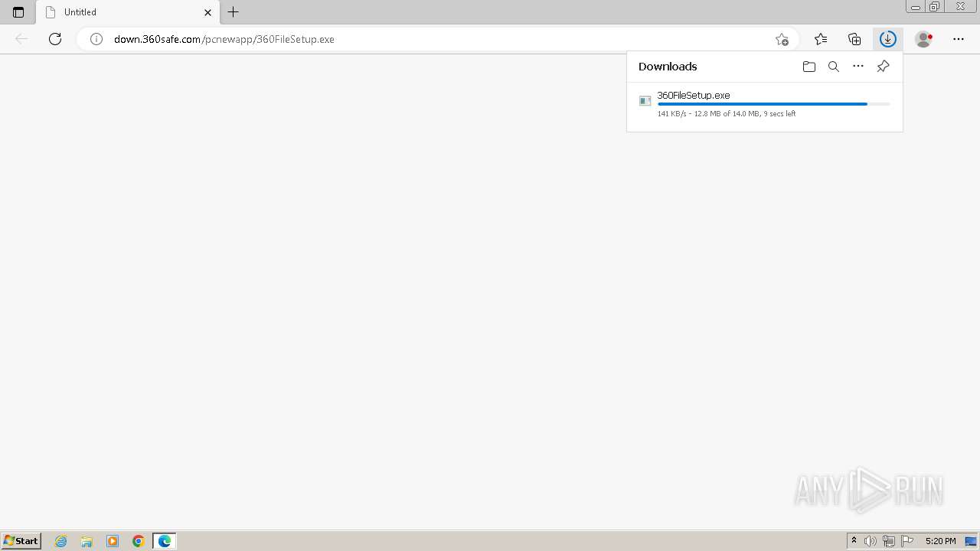The height and width of the screenshot is (551, 980).
Task: Toggle the Downloads toolbar button
Action: coord(888,39)
